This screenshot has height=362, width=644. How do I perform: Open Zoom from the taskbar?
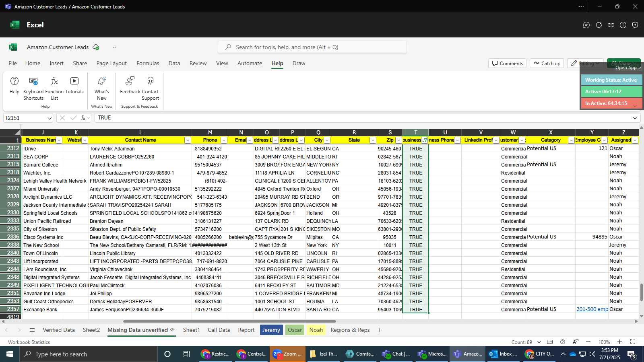point(287,354)
